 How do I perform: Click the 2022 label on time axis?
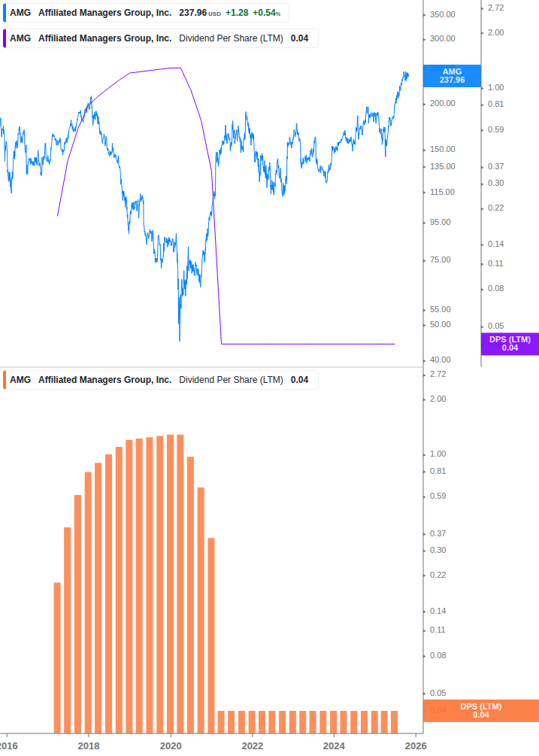tap(253, 745)
